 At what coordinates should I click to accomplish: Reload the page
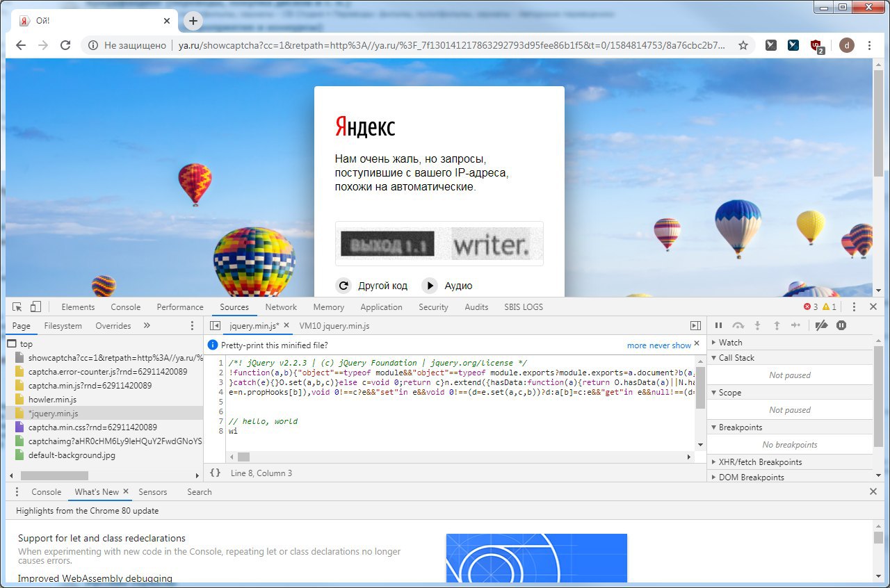[65, 45]
